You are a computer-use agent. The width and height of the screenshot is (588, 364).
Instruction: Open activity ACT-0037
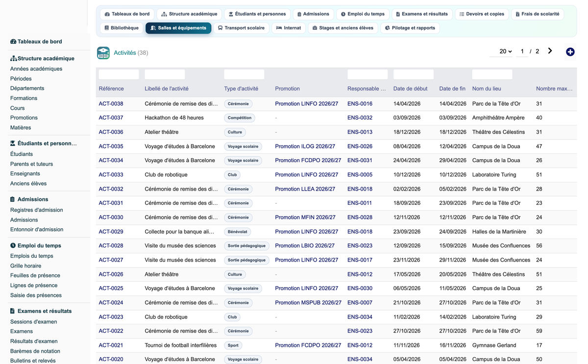(x=111, y=118)
